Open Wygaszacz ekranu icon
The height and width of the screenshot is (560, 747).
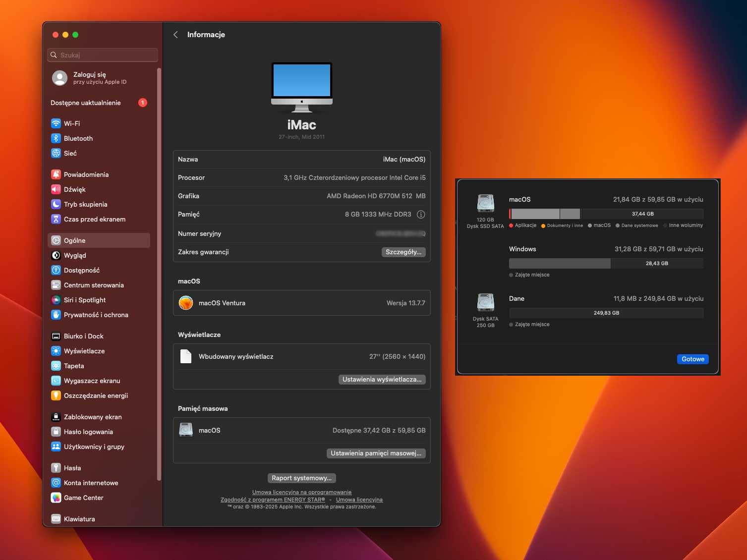56,381
